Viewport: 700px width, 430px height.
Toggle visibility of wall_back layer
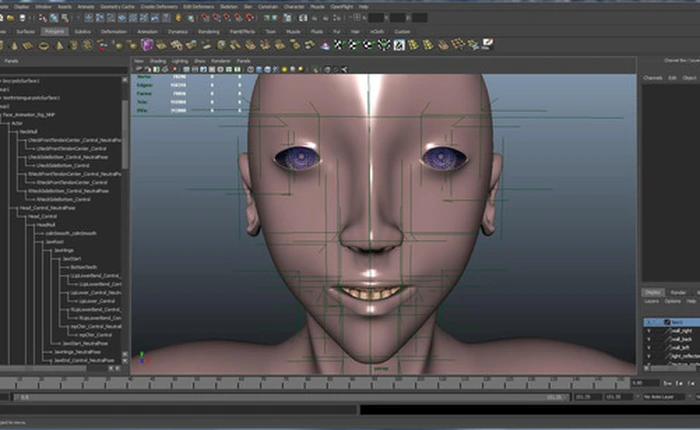point(649,339)
